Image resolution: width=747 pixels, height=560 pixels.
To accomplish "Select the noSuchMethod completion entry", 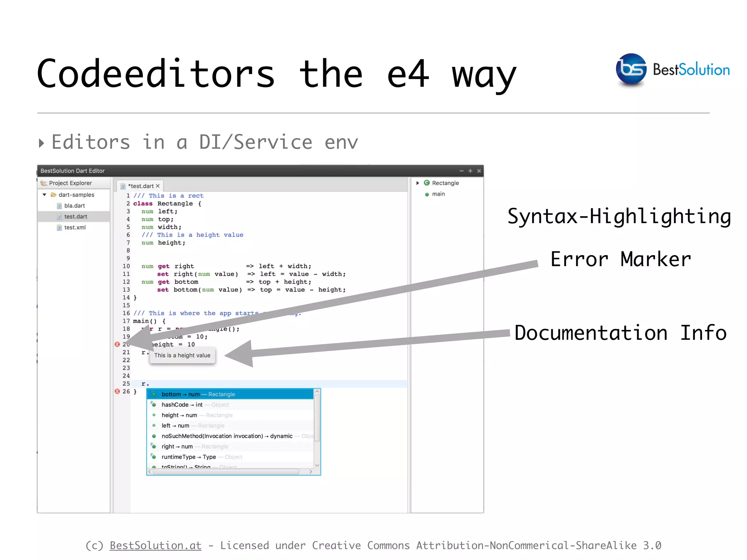I will point(227,436).
